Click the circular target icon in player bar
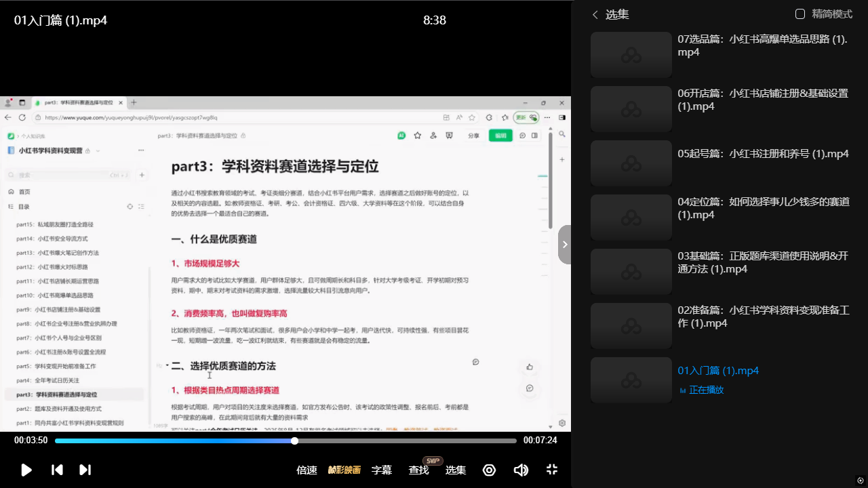The width and height of the screenshot is (868, 488). [x=489, y=470]
